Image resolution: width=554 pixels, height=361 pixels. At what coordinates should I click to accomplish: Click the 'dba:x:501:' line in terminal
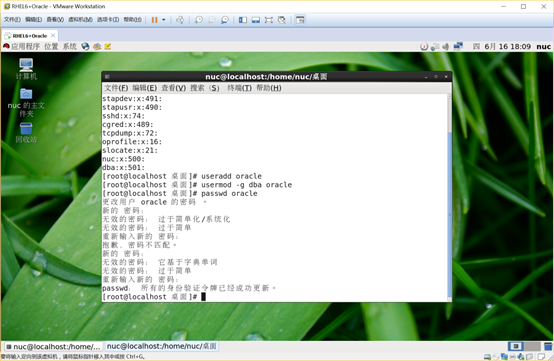(x=124, y=167)
